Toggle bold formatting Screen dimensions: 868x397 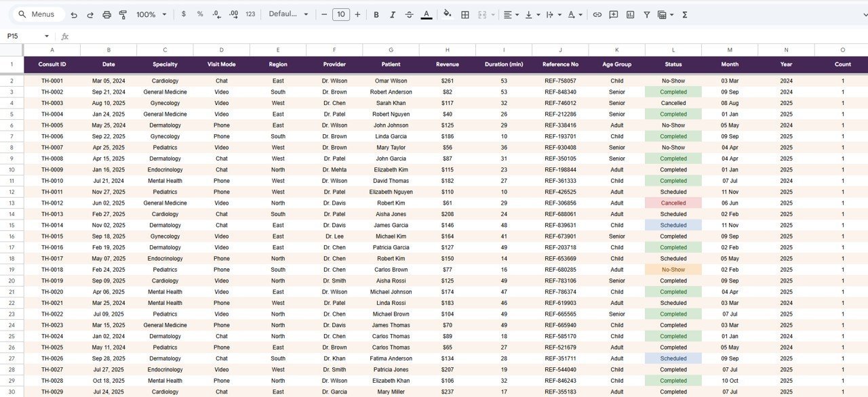pyautogui.click(x=376, y=14)
